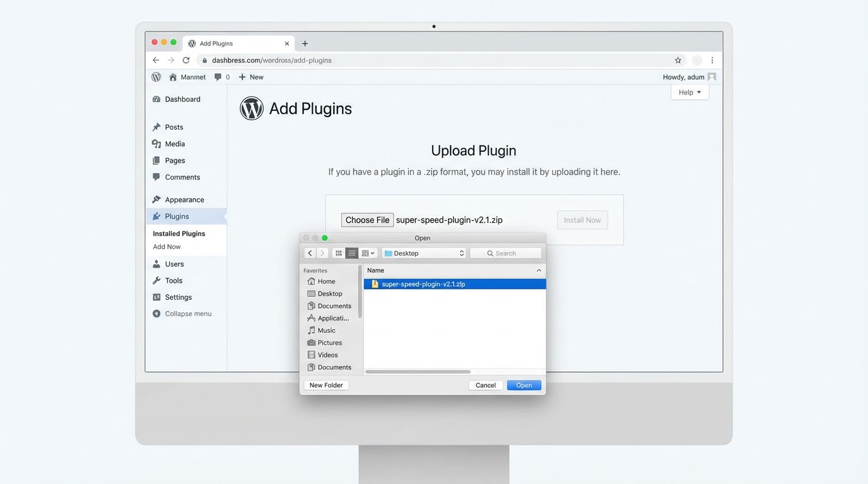Image resolution: width=868 pixels, height=484 pixels.
Task: Reverse sorting with the Name column chevron
Action: tap(539, 270)
